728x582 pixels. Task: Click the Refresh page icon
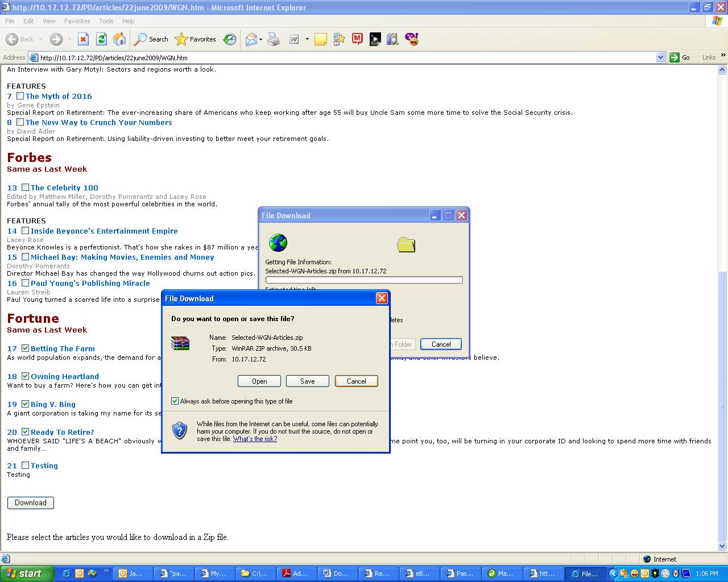(x=101, y=39)
